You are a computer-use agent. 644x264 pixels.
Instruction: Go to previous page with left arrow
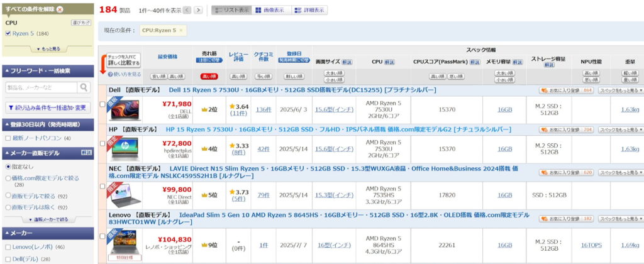coord(189,11)
